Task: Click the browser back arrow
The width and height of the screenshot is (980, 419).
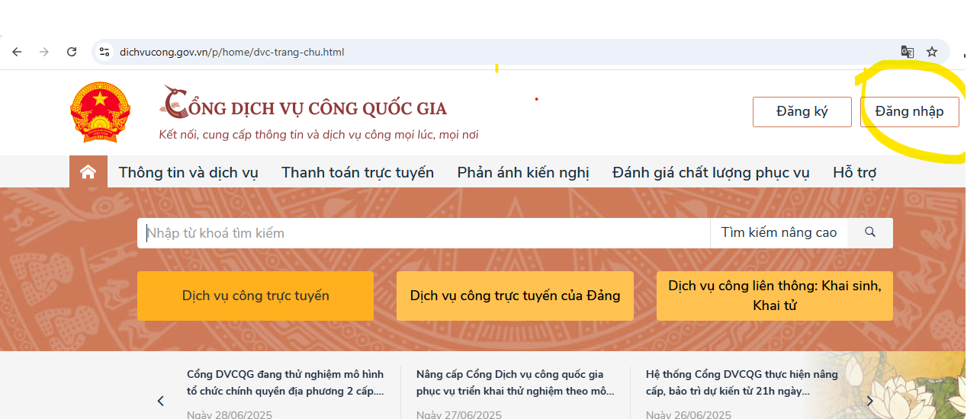Action: point(17,52)
